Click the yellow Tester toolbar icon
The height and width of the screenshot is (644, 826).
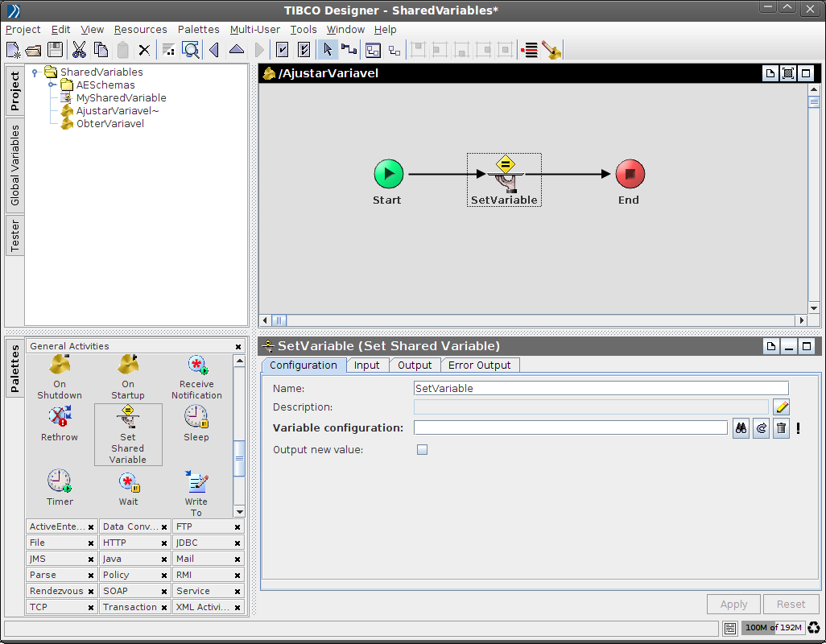pos(552,50)
